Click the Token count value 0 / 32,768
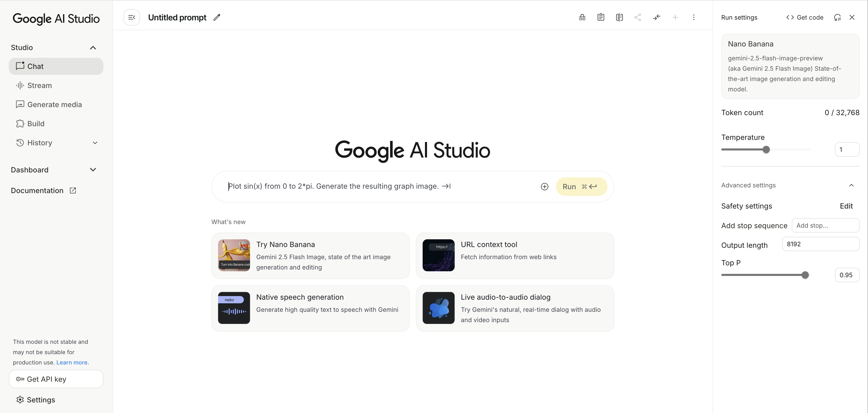The image size is (868, 413). 842,113
